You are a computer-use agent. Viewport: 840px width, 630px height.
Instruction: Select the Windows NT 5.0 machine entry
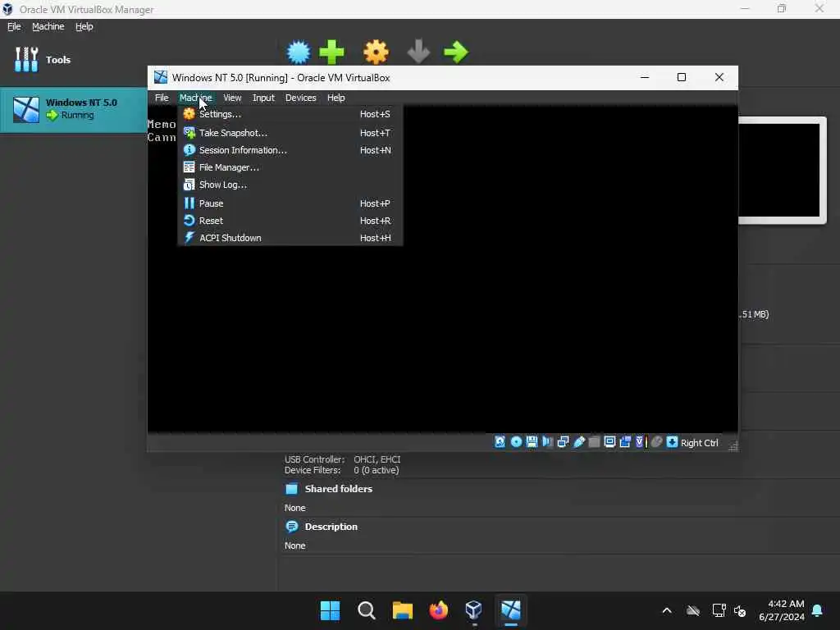point(74,109)
